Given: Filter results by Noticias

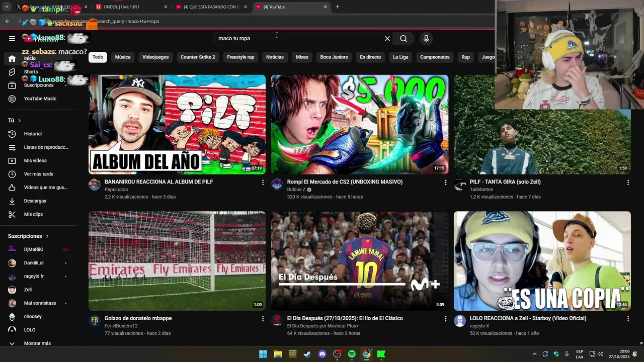Looking at the screenshot, I should (275, 57).
